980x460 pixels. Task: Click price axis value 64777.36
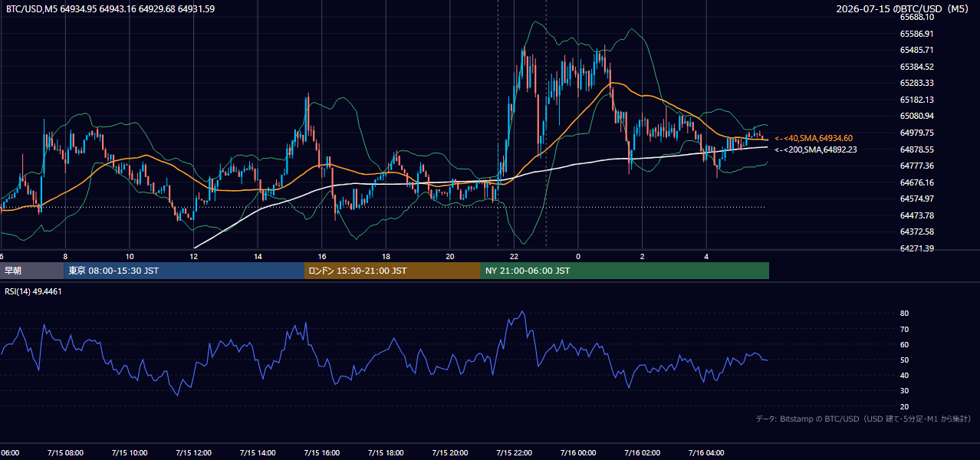point(916,166)
